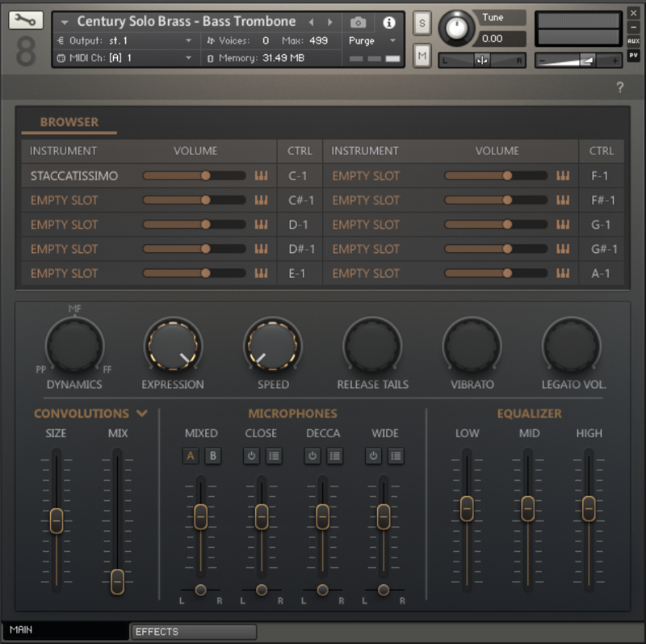Click the pan center icon in header
This screenshot has height=644, width=646.
pyautogui.click(x=481, y=61)
